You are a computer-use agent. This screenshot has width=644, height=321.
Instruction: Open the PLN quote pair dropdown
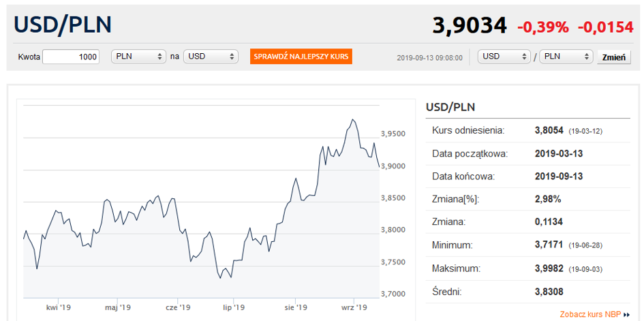pos(566,57)
